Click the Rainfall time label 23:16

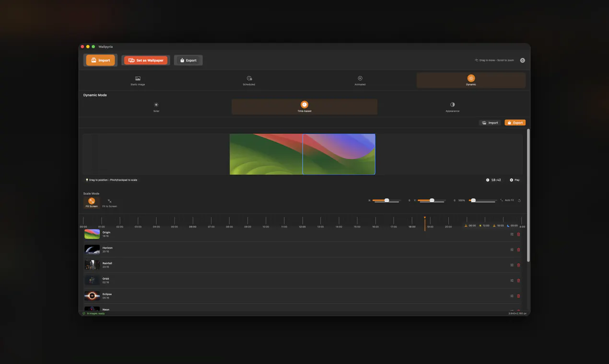pos(105,267)
